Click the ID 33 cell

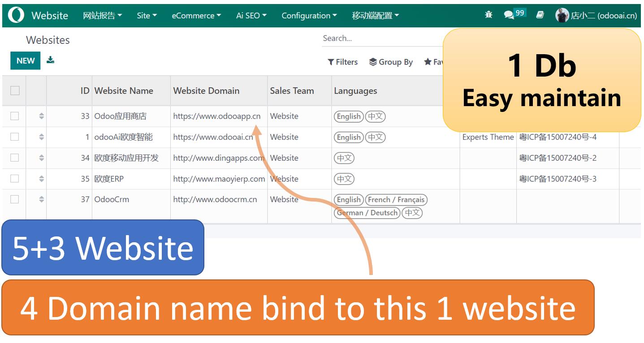pyautogui.click(x=85, y=116)
